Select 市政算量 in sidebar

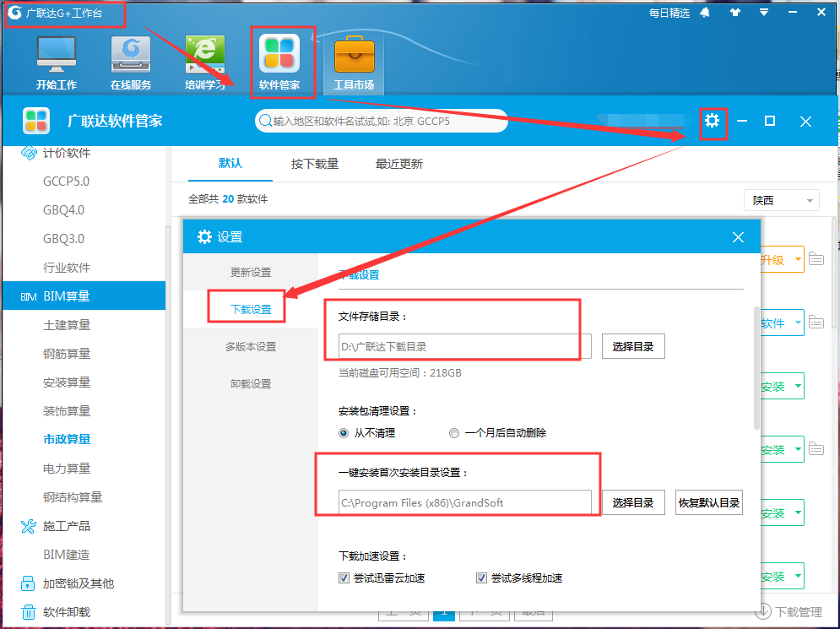pyautogui.click(x=67, y=439)
